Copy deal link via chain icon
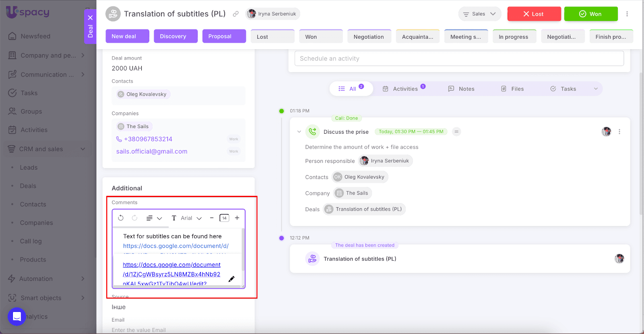Viewport: 644px width, 334px height. point(236,14)
